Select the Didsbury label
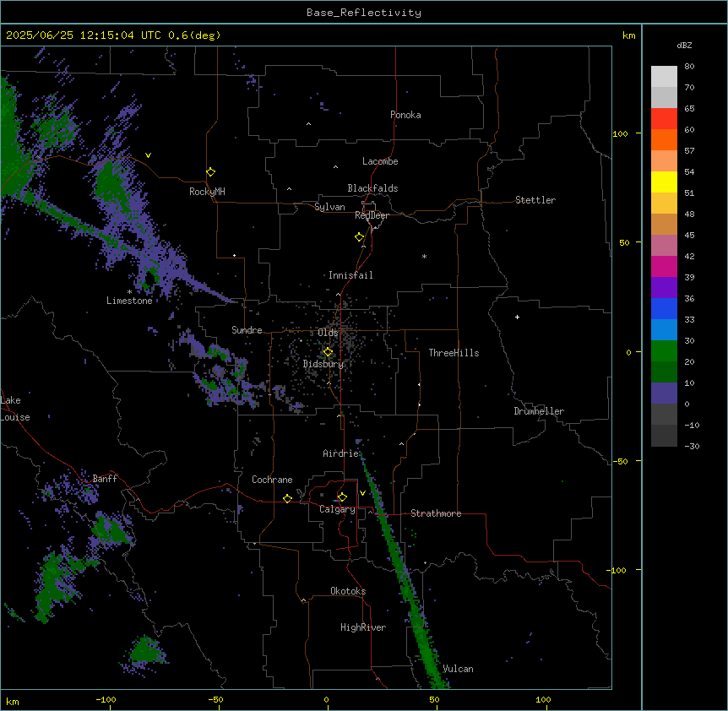The height and width of the screenshot is (711, 728). (323, 364)
